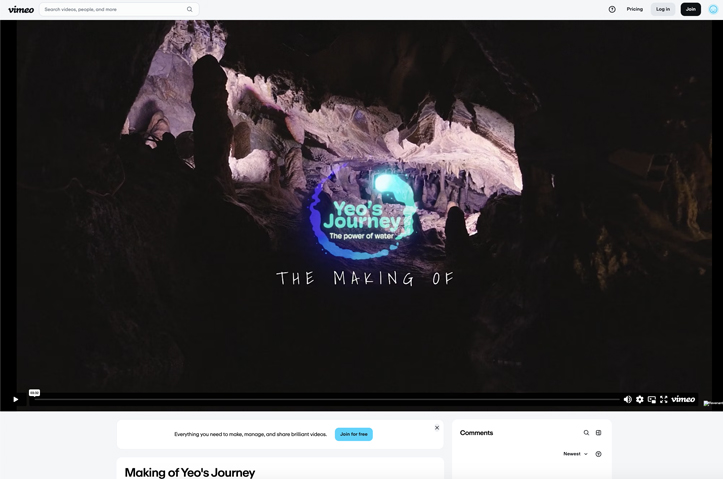Viewport: 723px width, 479px height.
Task: Open the blue avatar icon in the header
Action: tap(713, 9)
